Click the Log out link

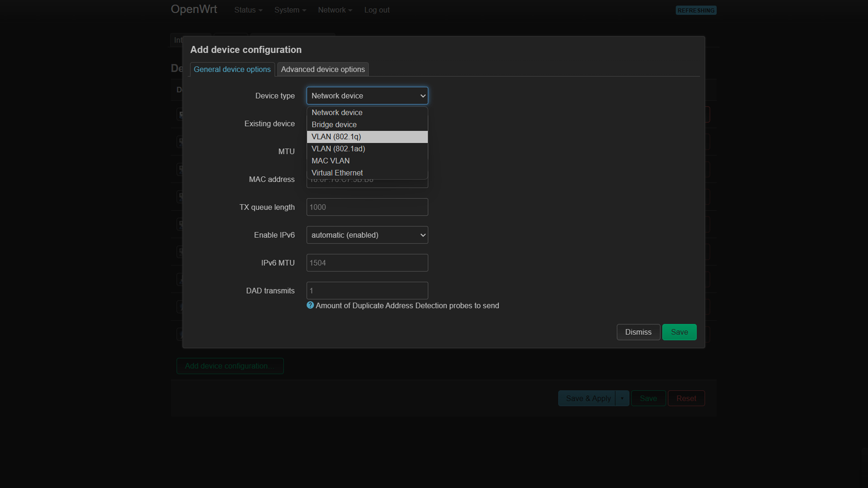click(x=377, y=10)
